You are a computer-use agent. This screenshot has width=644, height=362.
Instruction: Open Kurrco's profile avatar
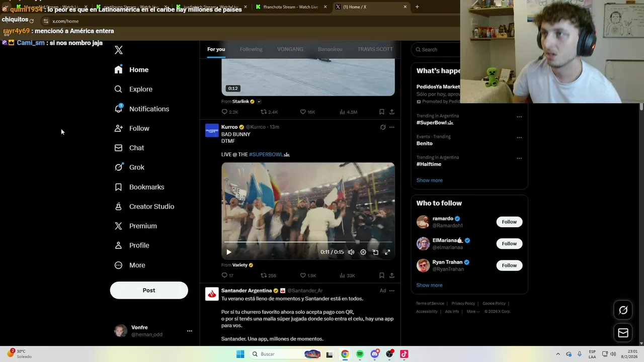(x=212, y=130)
